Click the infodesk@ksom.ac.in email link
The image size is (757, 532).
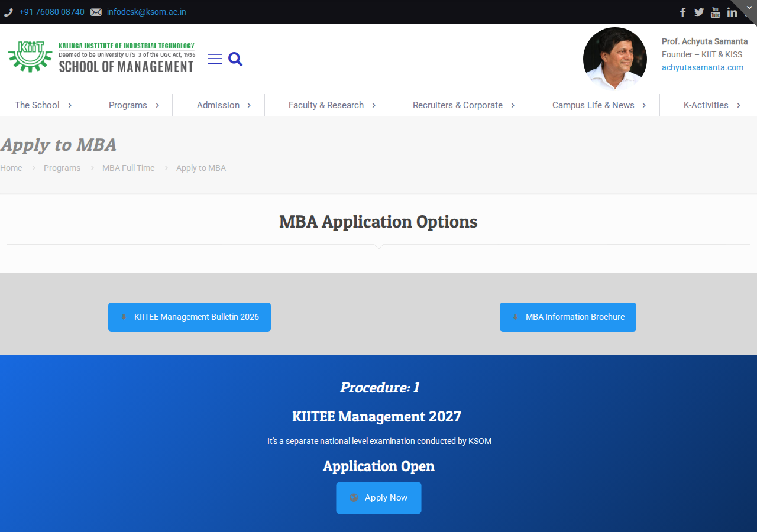click(x=147, y=12)
